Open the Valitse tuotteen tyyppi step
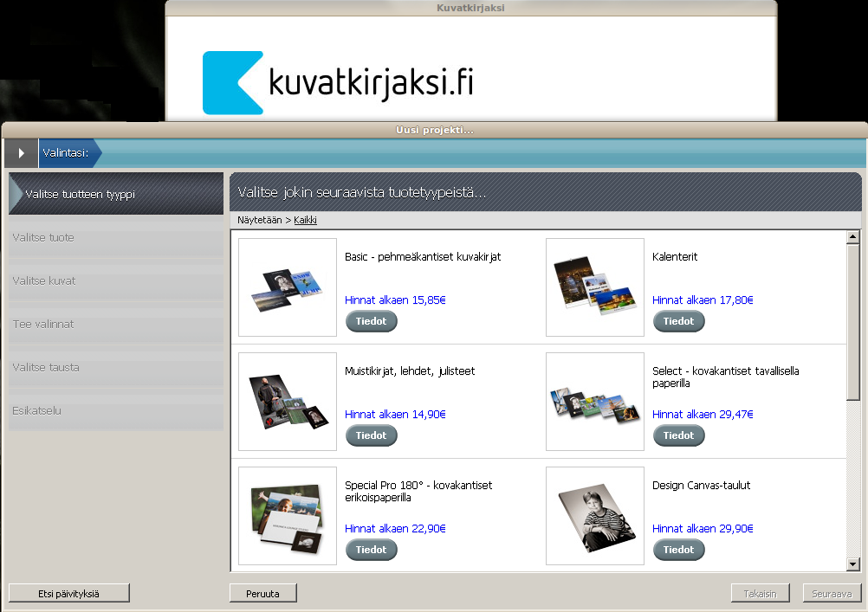 tap(116, 194)
